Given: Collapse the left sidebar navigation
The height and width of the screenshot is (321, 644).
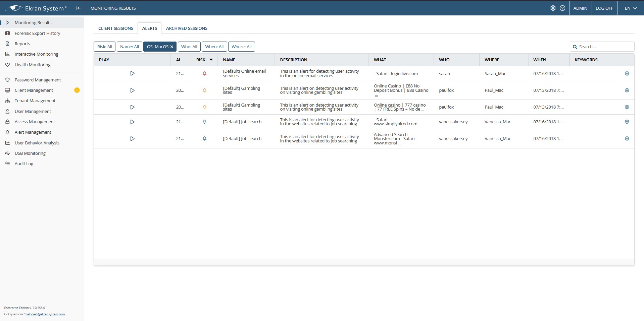Looking at the screenshot, I should pyautogui.click(x=78, y=8).
